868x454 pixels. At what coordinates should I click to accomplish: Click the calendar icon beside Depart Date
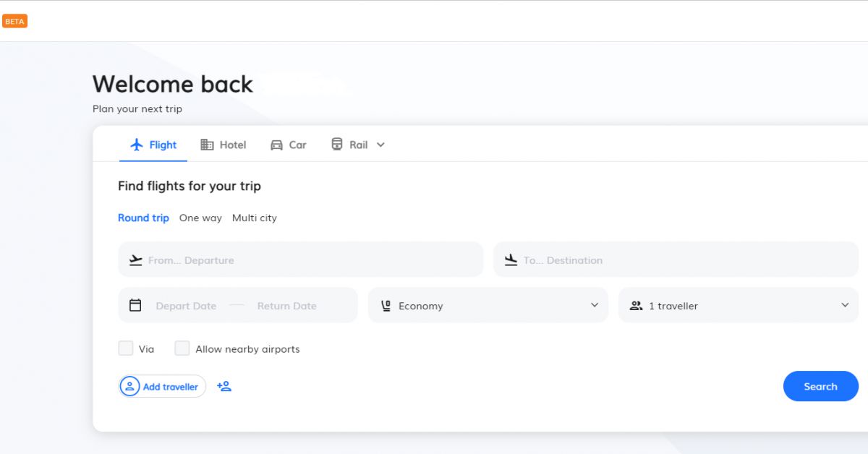(135, 305)
